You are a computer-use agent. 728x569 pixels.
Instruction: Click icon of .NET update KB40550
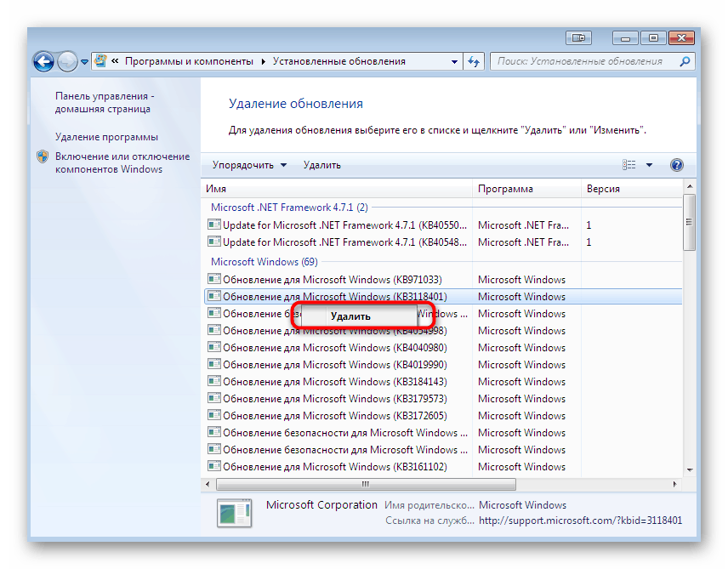214,225
